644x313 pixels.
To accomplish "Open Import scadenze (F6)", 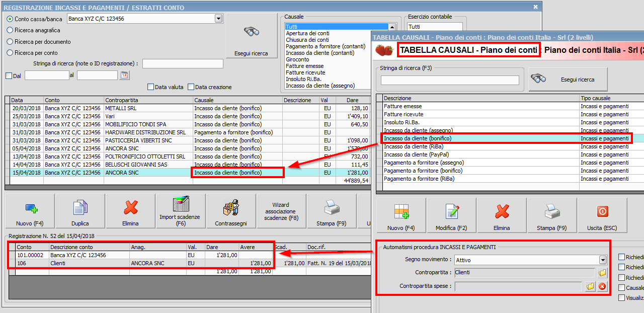I will (x=180, y=211).
